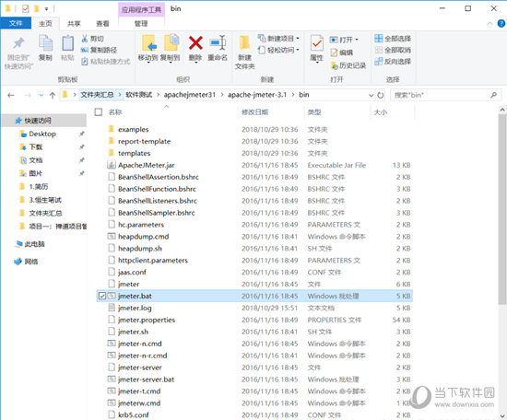Toggle the select-all checkbox in header
Screen dimensions: 507x420
coord(99,112)
